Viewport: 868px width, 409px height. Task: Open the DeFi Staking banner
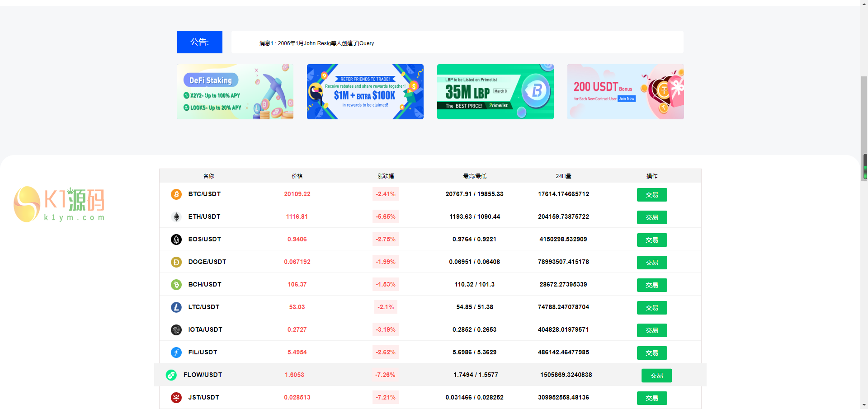click(235, 92)
